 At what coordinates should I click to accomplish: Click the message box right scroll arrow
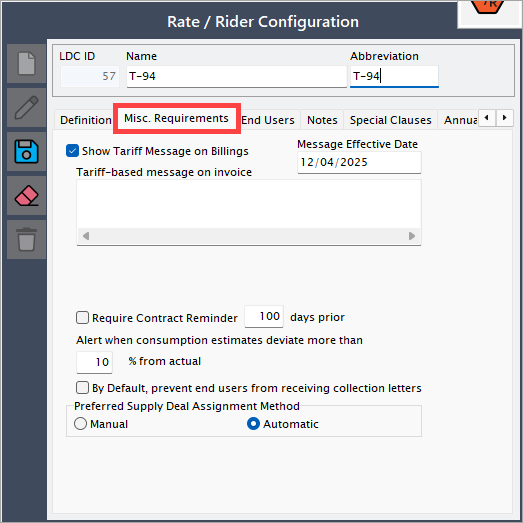point(412,236)
